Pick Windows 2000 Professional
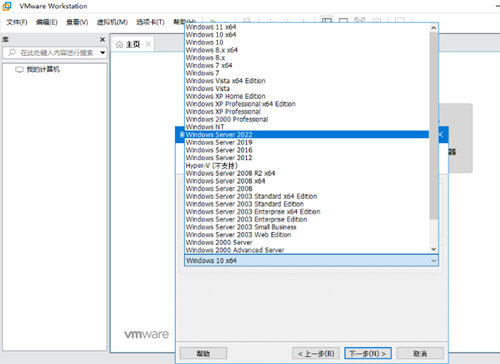 pos(307,119)
